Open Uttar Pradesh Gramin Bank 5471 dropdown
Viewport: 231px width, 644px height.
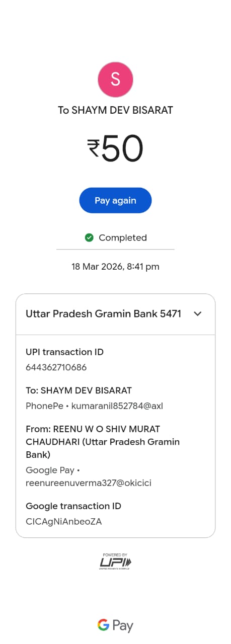[115, 314]
